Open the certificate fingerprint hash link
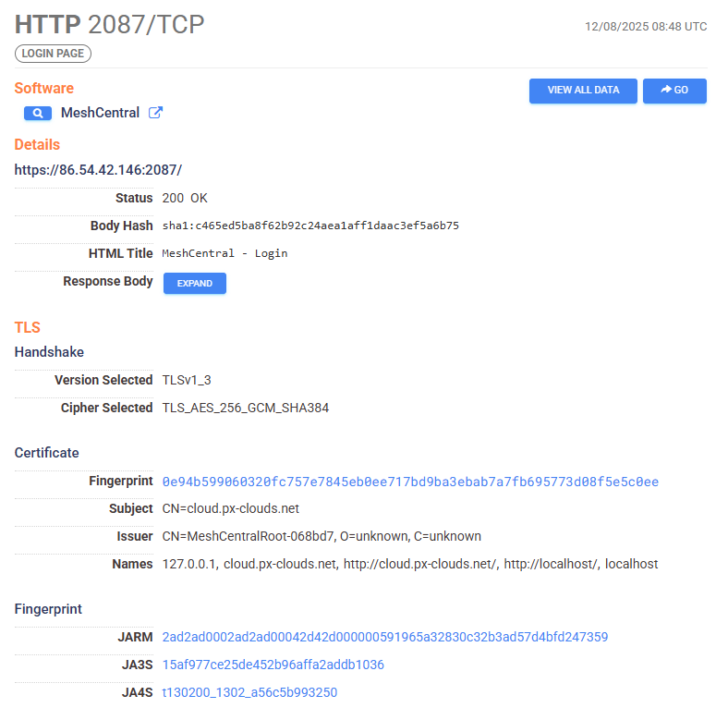Viewport: 728px width, 720px height. pos(409,482)
